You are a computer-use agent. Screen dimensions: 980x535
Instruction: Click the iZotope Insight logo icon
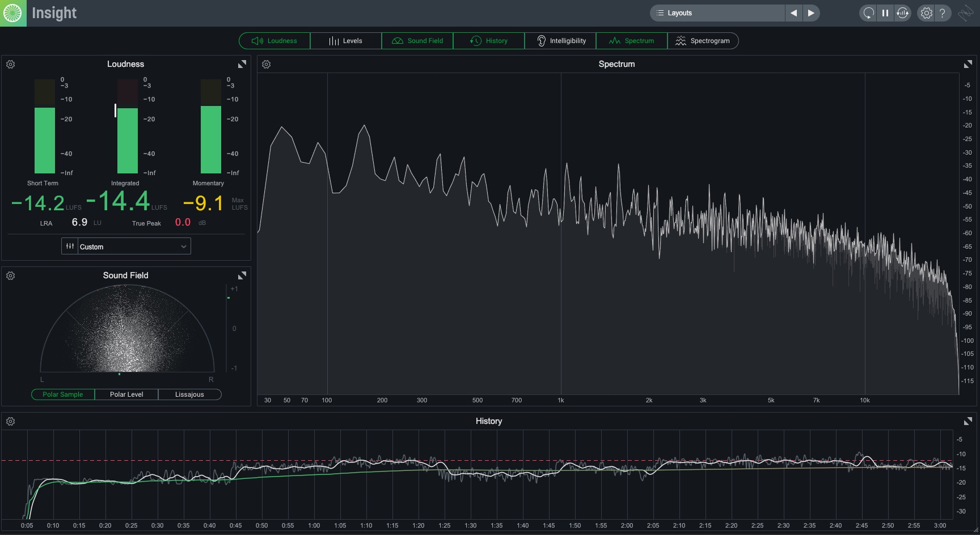click(13, 13)
